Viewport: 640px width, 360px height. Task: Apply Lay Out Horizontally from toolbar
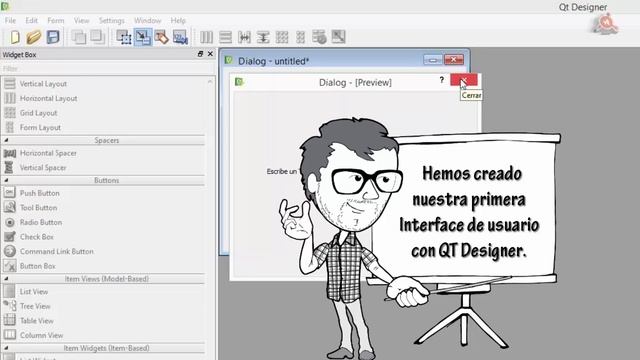(x=206, y=37)
